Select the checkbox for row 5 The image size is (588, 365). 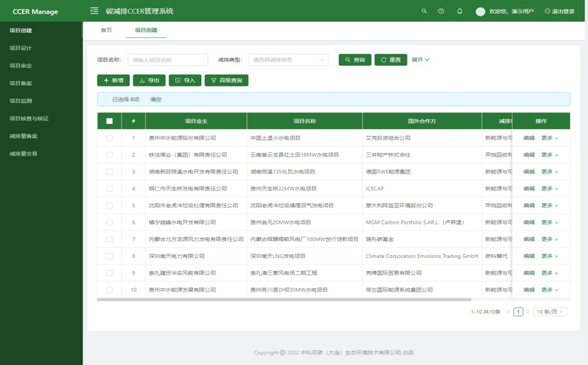coord(109,205)
